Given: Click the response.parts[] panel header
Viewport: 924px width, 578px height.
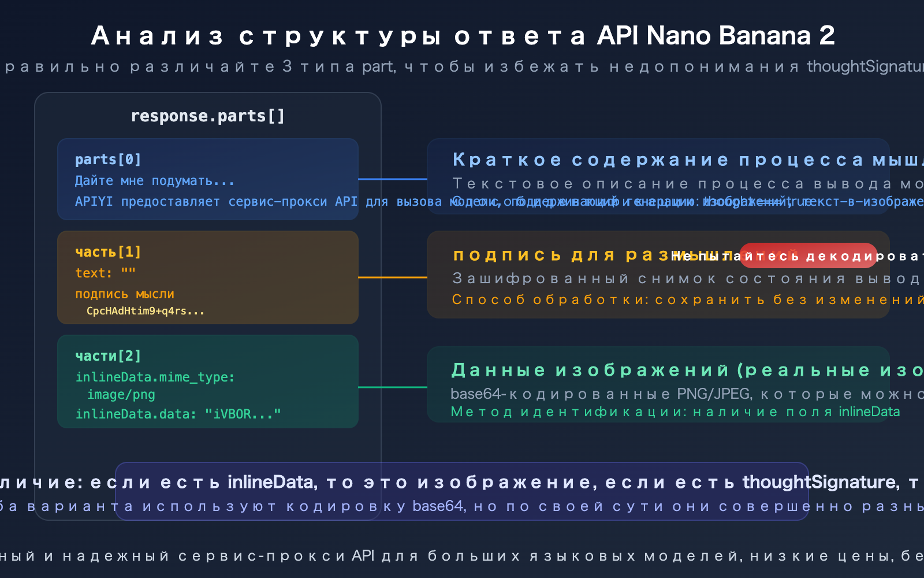Looking at the screenshot, I should coord(208,116).
